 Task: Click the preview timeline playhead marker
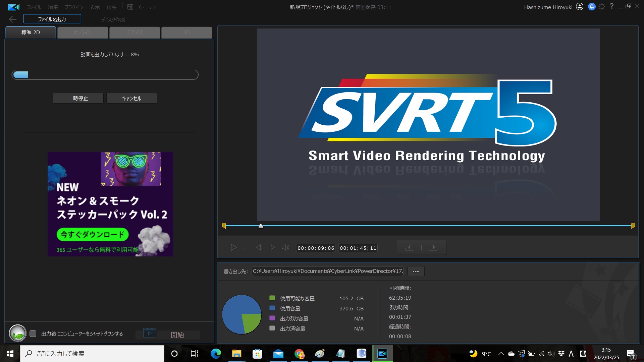click(261, 226)
